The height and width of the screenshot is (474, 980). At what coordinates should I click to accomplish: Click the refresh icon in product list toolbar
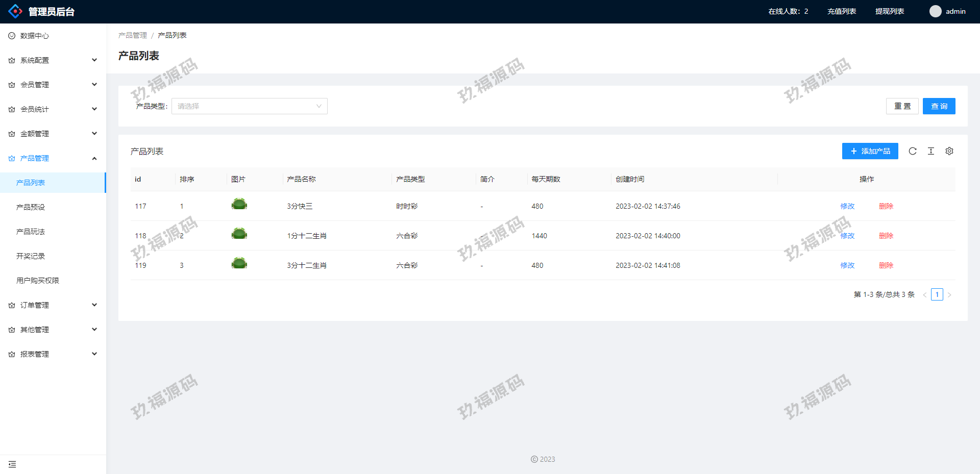click(x=913, y=151)
